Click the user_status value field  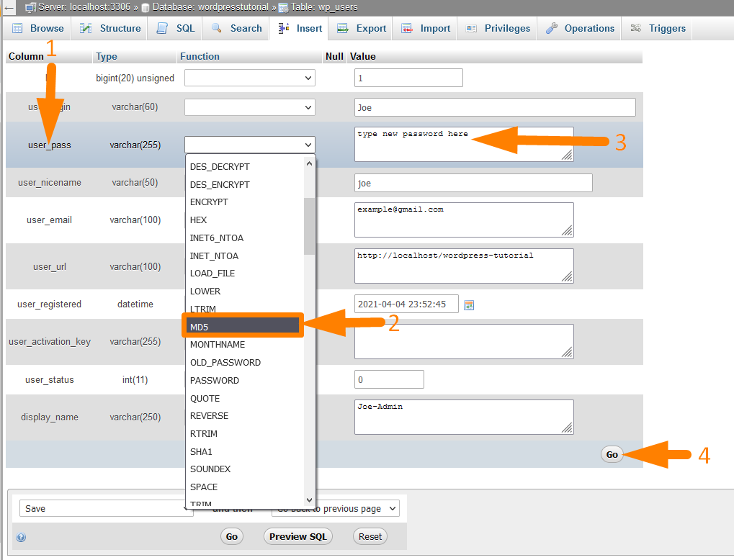point(389,379)
